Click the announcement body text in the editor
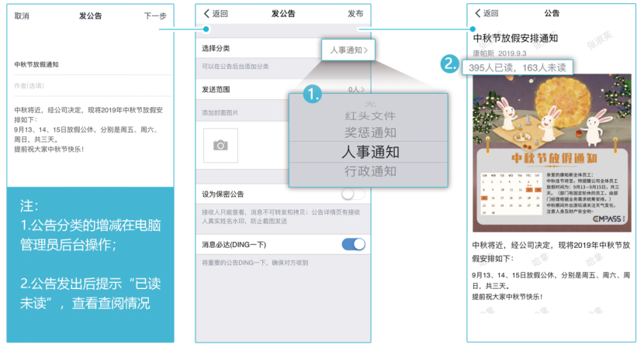Viewport: 644px width, 358px height. click(89, 129)
